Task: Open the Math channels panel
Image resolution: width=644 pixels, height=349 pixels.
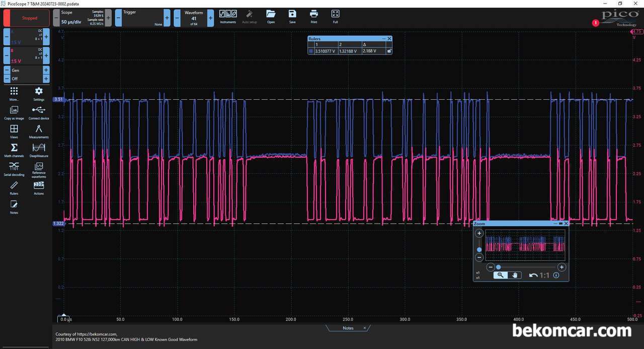Action: coord(14,149)
